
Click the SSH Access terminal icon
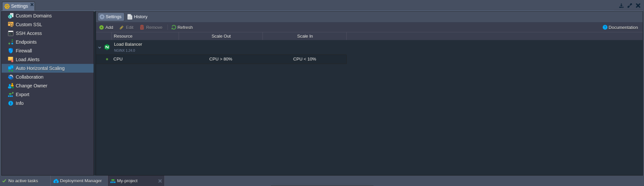10,33
